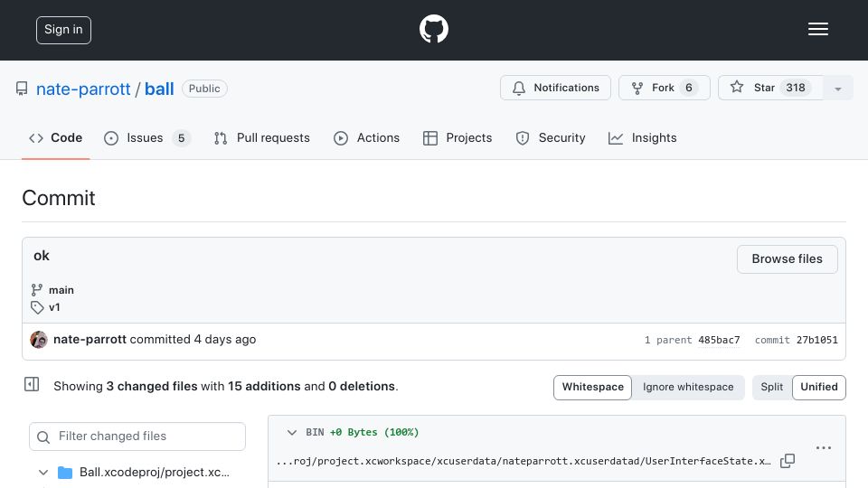This screenshot has height=488, width=868.
Task: Click the Ball.xcodeproj/project.xc… tree item
Action: click(155, 472)
